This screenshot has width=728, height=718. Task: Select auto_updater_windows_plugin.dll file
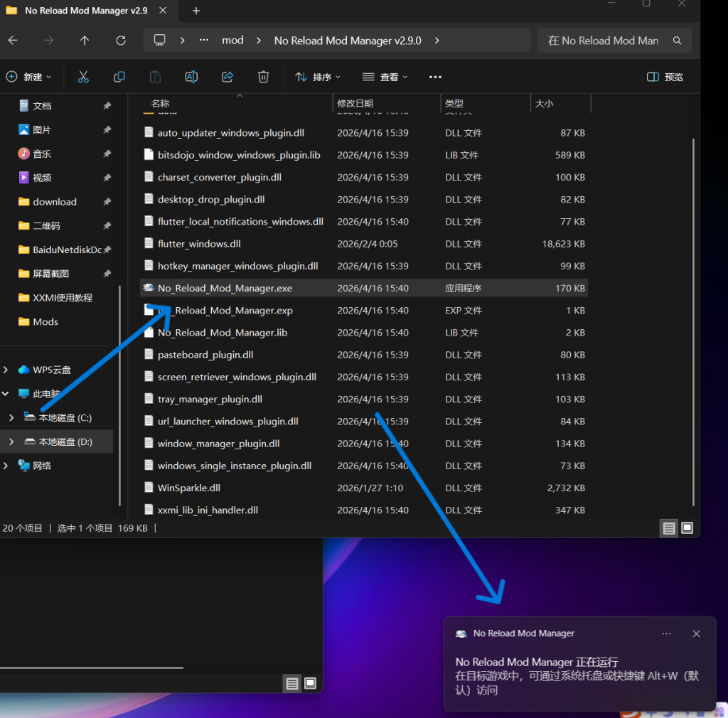364,133
